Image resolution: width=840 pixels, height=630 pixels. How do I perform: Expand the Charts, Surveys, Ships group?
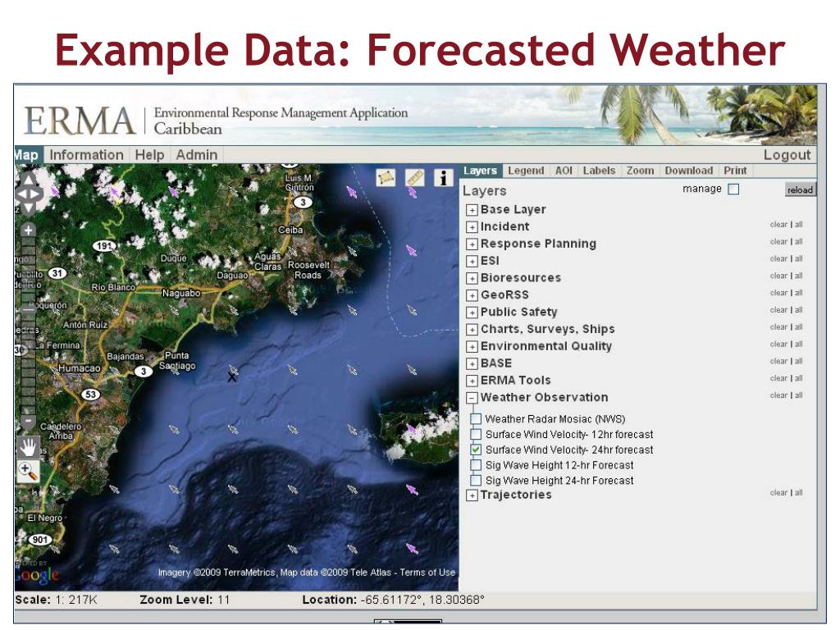click(x=472, y=330)
